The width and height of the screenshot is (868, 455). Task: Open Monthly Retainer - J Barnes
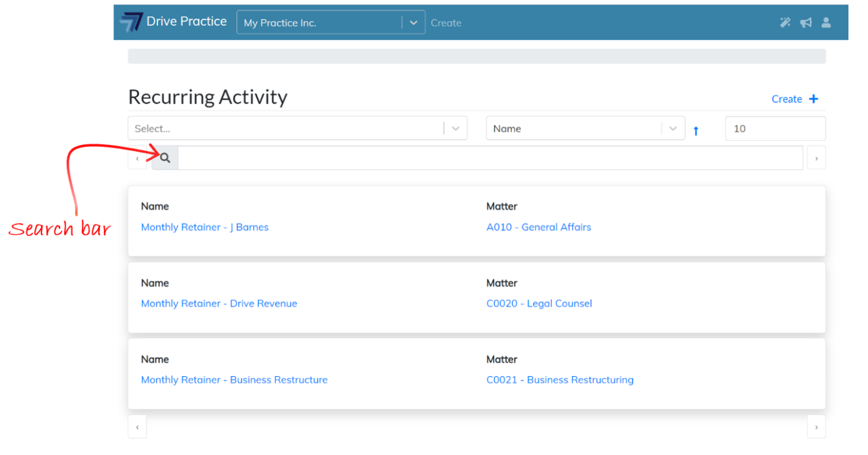pyautogui.click(x=205, y=227)
